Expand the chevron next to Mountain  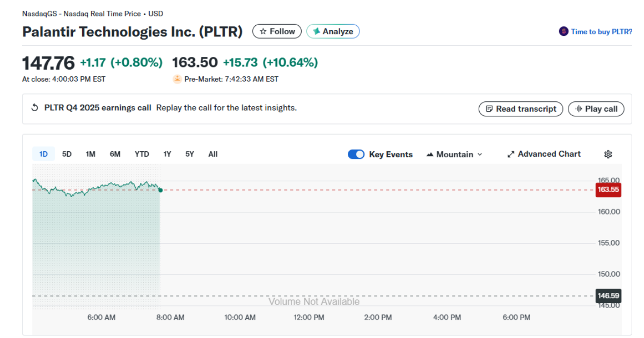pos(478,154)
